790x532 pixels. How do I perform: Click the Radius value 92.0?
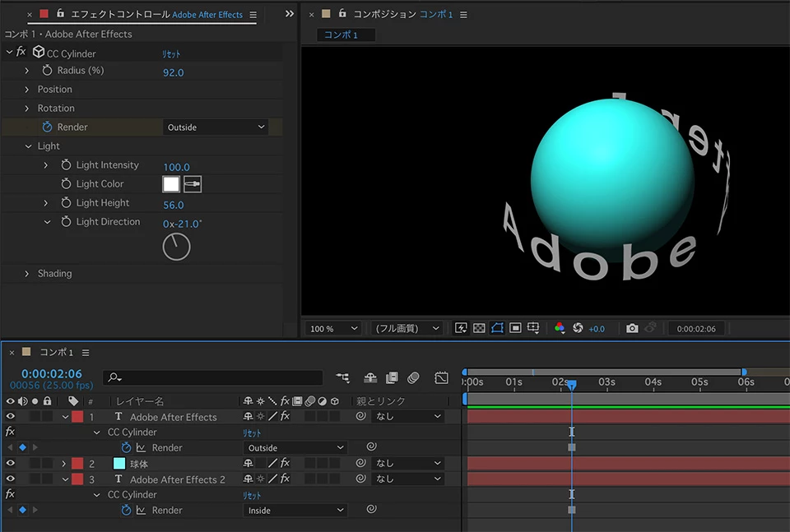coord(174,72)
